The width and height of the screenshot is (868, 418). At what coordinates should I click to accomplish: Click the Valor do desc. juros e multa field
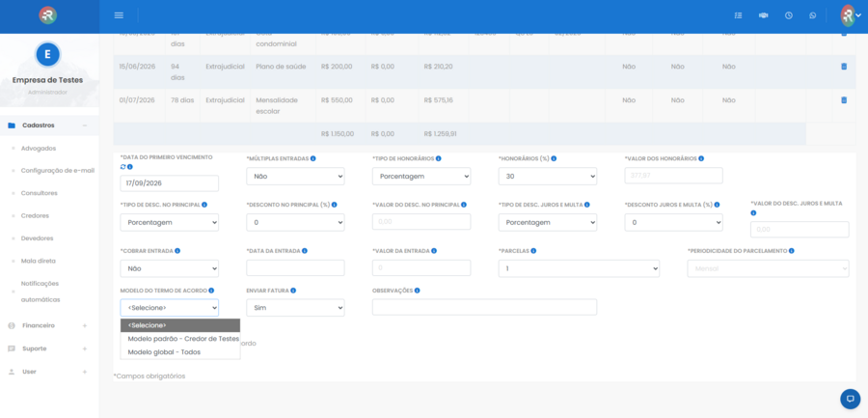(x=800, y=230)
